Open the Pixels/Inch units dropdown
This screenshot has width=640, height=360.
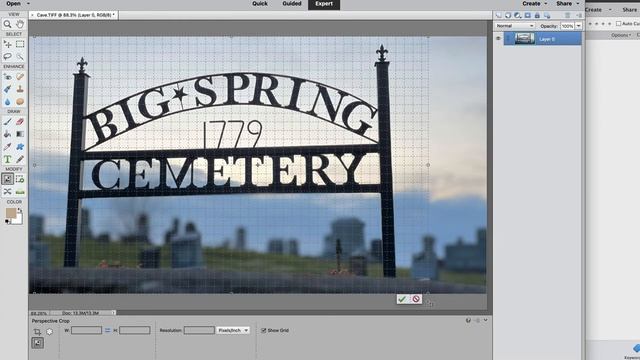coord(233,330)
